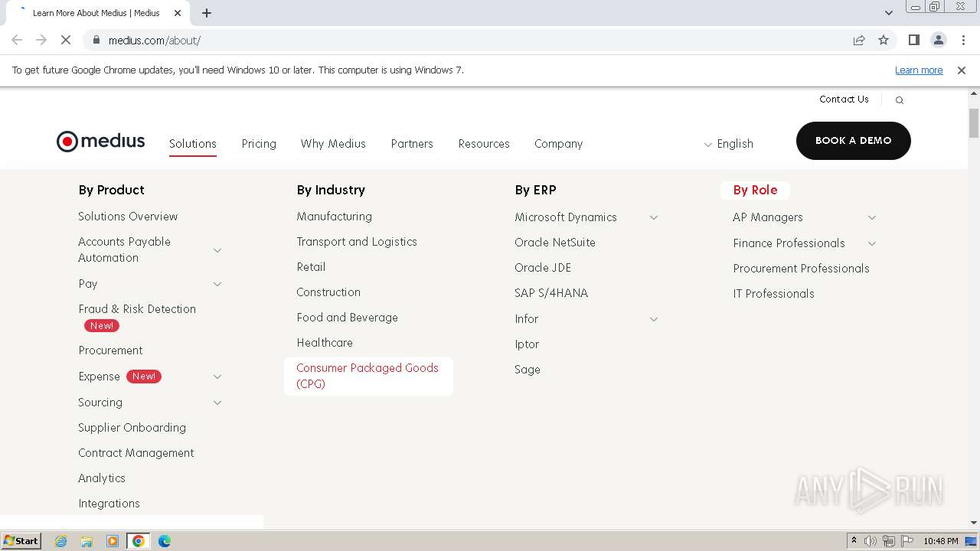
Task: Stop loading the page
Action: (x=66, y=40)
